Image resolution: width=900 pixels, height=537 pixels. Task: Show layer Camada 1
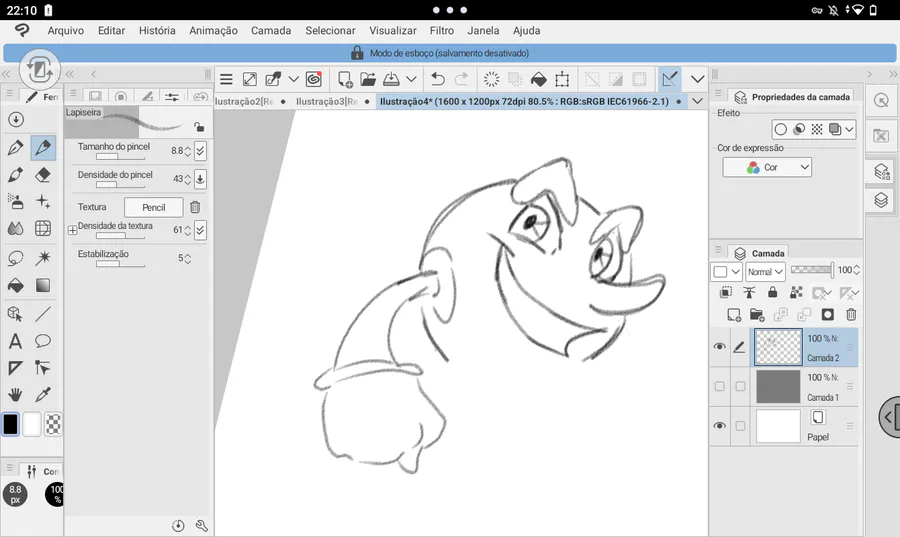719,386
